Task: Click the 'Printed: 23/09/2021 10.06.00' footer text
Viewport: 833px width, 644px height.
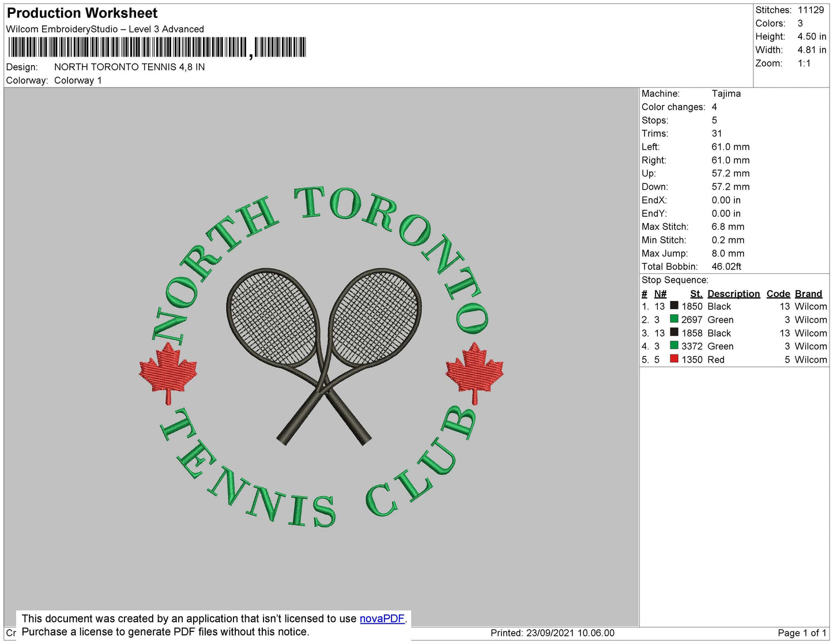Action: tap(552, 632)
